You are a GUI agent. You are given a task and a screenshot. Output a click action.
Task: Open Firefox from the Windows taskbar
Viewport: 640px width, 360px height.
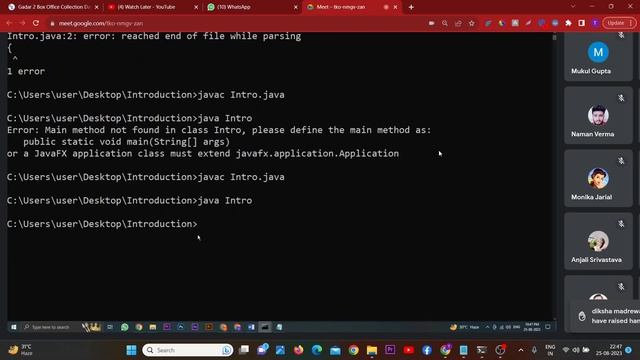click(x=298, y=350)
